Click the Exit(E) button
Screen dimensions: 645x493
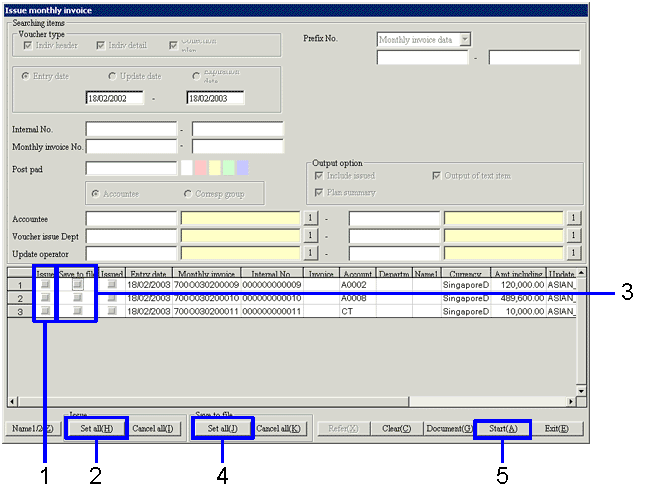[557, 428]
